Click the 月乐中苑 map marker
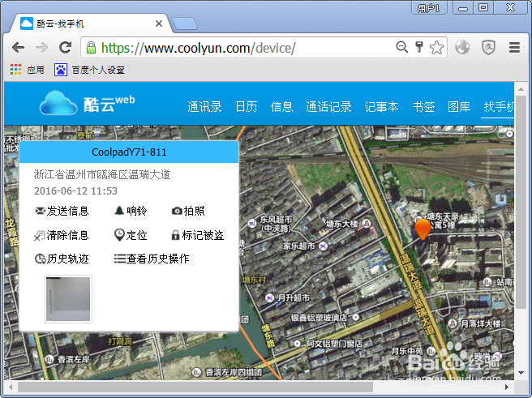 coord(431,350)
